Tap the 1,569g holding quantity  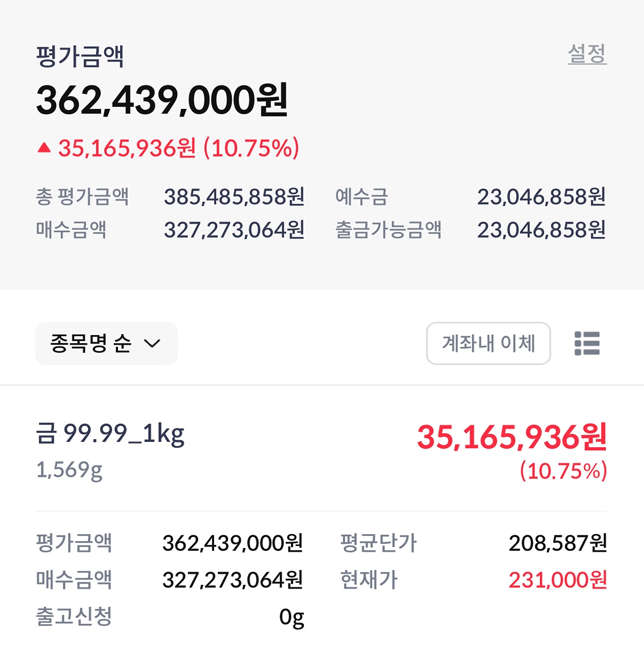coord(69,470)
